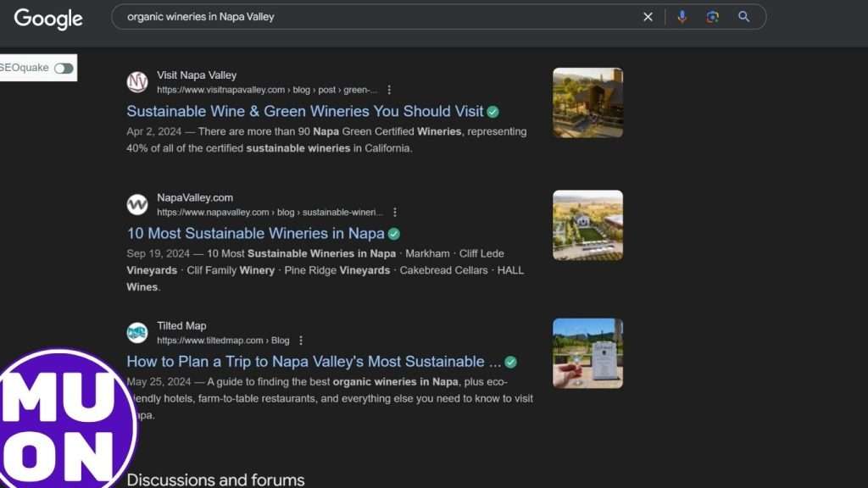Viewport: 868px width, 488px height.
Task: Open How to Plan a Trip to Napa link
Action: pos(314,362)
